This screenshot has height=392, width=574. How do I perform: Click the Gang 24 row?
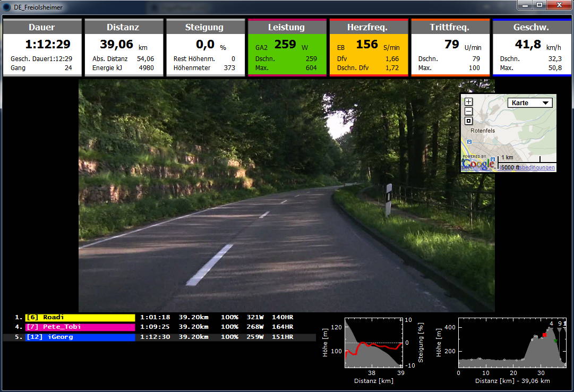[41, 68]
